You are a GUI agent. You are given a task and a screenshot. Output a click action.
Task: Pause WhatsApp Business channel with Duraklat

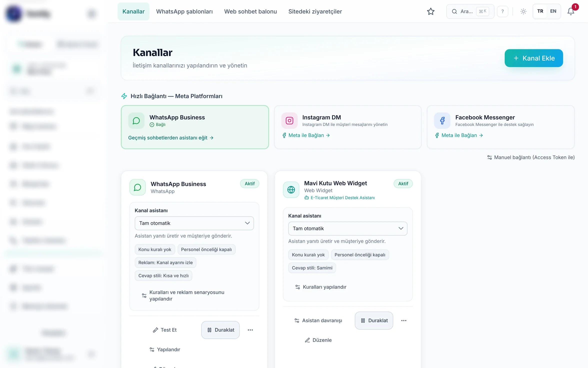[220, 330]
